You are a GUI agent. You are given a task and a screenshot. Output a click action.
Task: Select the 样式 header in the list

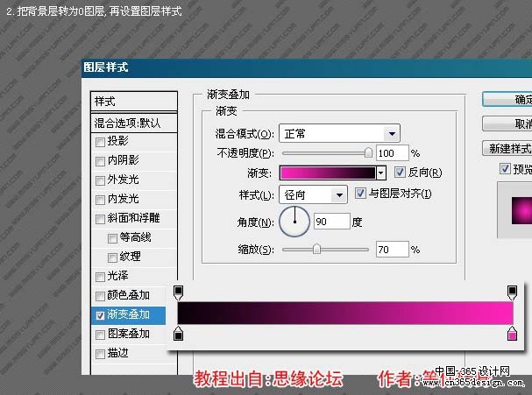134,102
